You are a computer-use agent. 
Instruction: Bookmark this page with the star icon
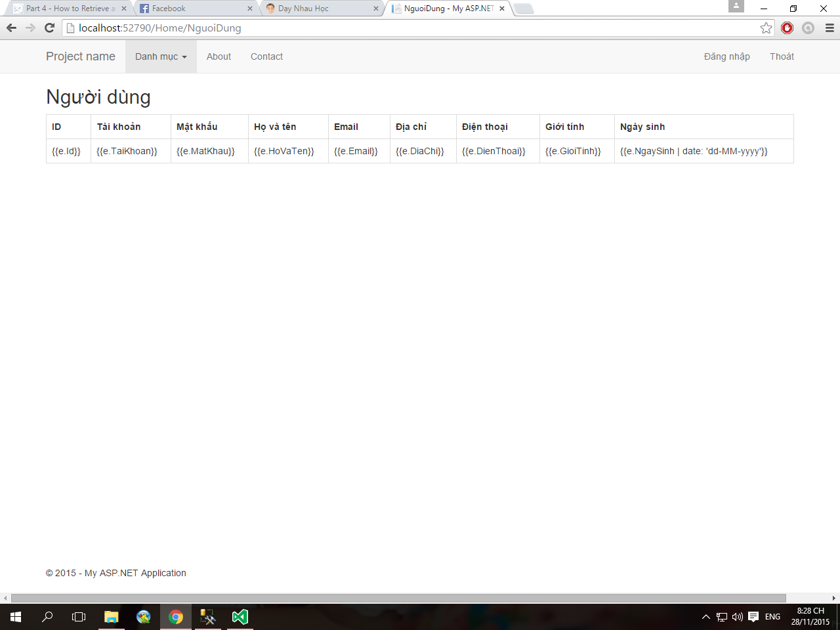pyautogui.click(x=766, y=28)
